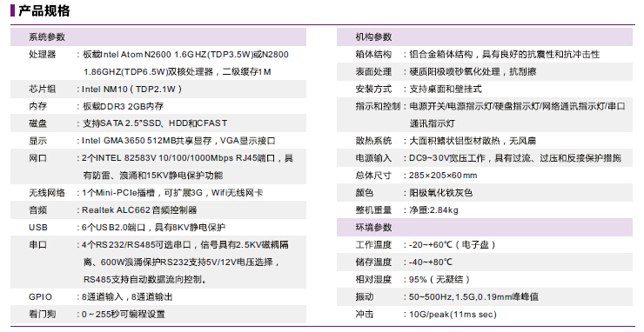Click the 285×205×60mm dimension value
Image resolution: width=644 pixels, height=332 pixels.
[443, 176]
